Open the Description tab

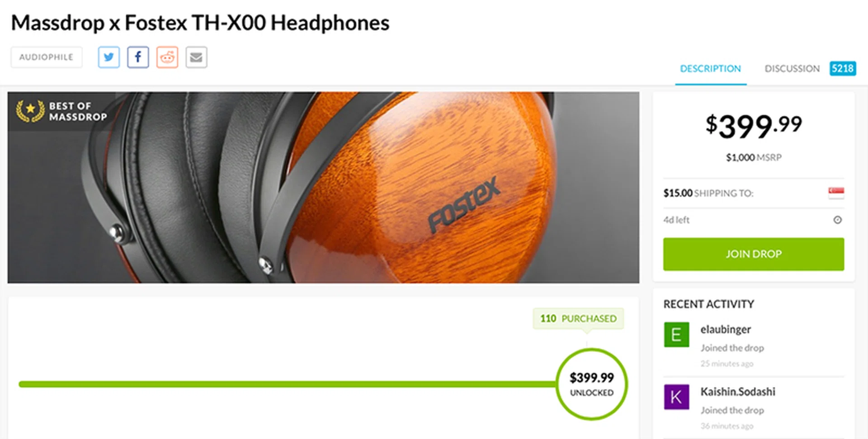tap(710, 69)
